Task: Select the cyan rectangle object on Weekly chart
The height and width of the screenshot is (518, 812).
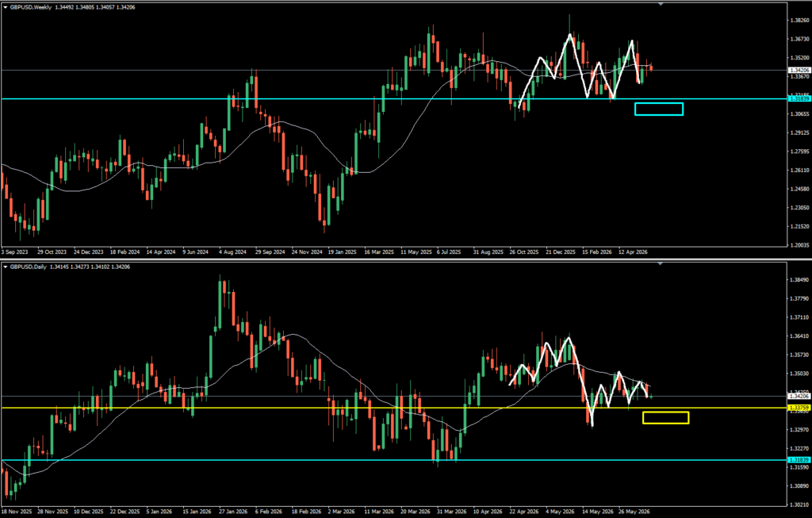Action: coord(659,109)
